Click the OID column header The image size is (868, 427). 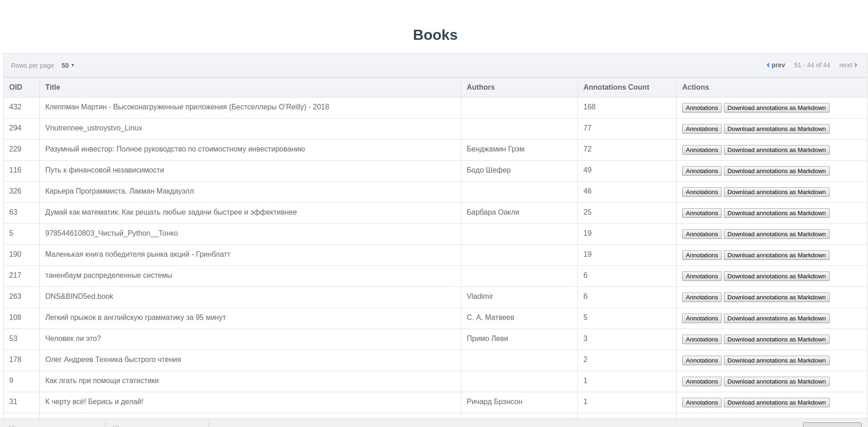click(16, 87)
